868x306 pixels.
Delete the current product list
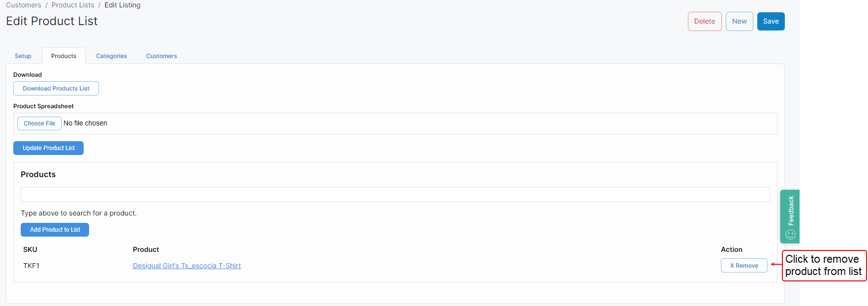705,21
